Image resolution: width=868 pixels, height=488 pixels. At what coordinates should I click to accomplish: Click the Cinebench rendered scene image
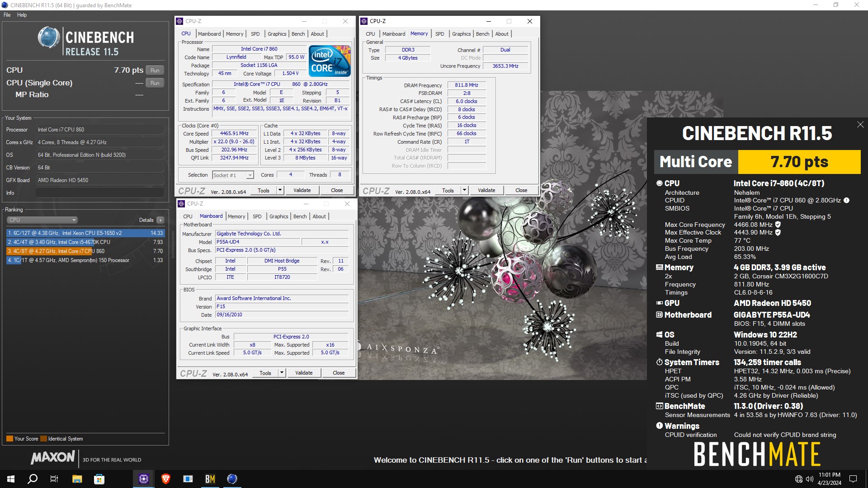coord(502,235)
